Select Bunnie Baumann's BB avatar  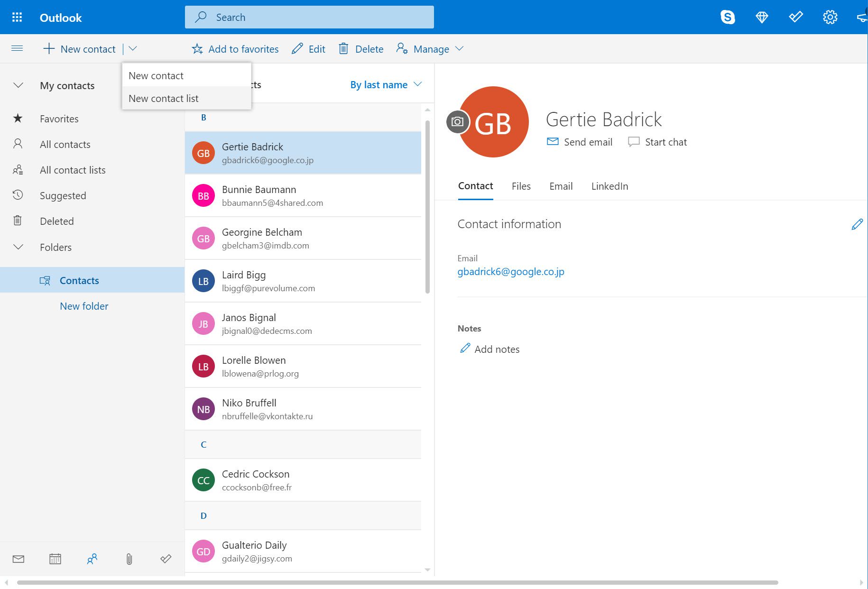click(203, 196)
